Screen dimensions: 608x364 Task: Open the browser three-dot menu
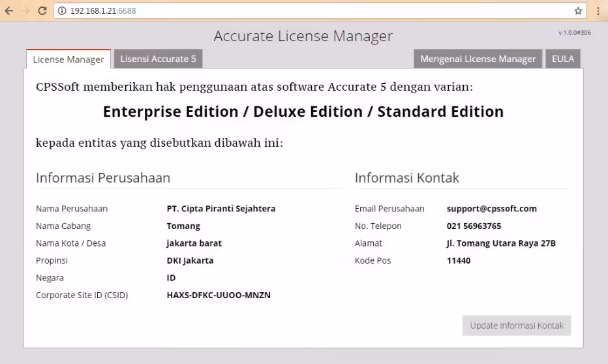click(x=598, y=11)
